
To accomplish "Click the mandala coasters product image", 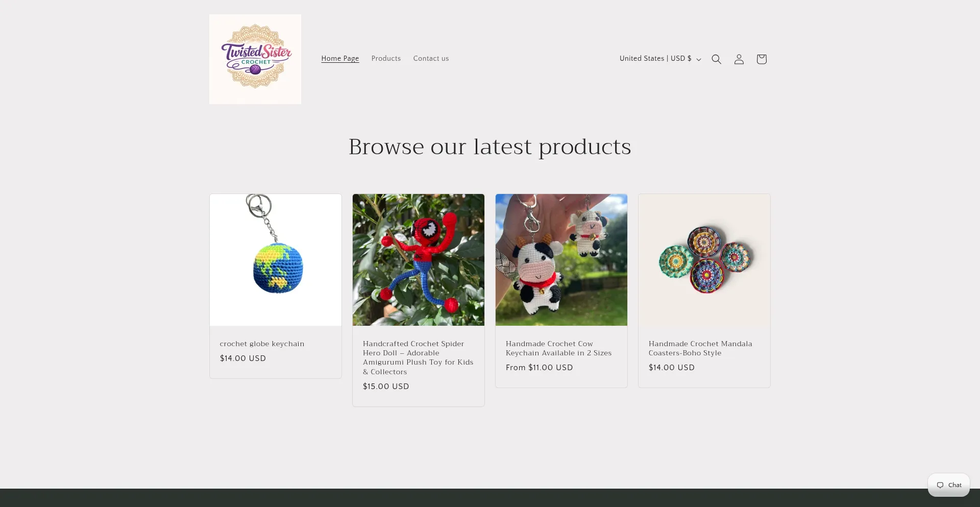I will (704, 260).
